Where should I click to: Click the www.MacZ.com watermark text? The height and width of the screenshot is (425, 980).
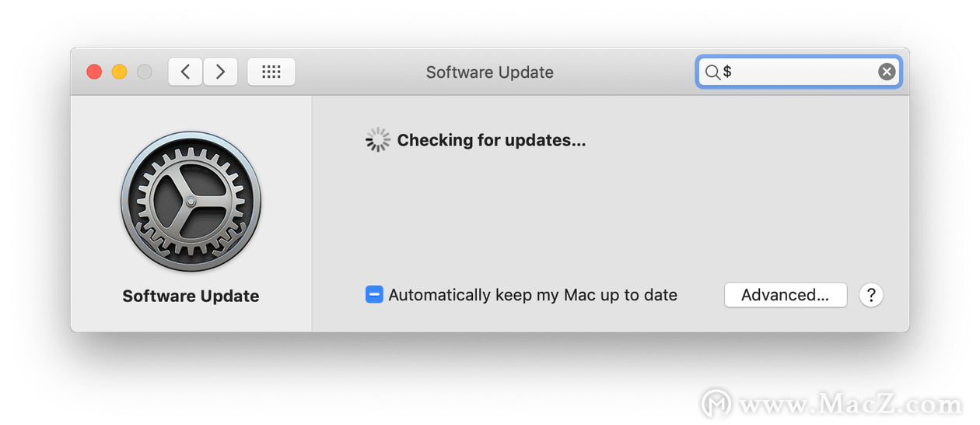coord(851,405)
